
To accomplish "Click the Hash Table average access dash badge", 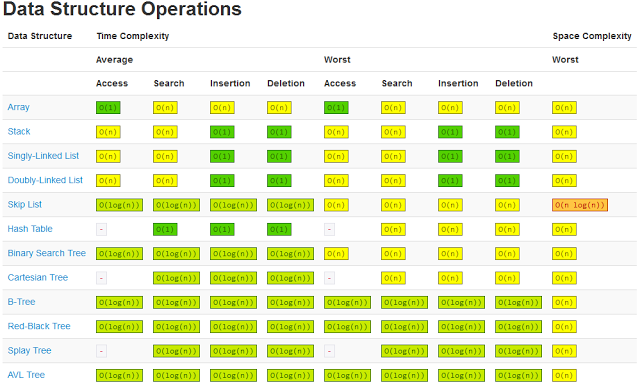I will point(101,229).
